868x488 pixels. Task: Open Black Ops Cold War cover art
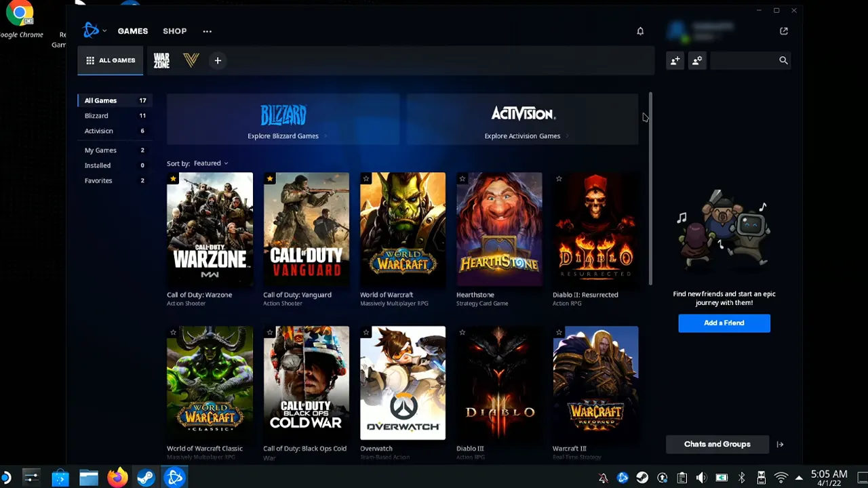306,383
